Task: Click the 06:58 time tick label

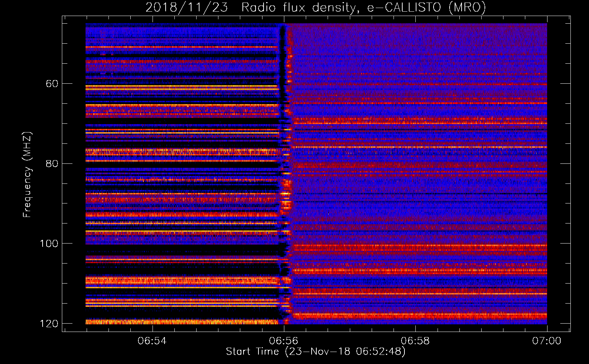Action: point(415,341)
